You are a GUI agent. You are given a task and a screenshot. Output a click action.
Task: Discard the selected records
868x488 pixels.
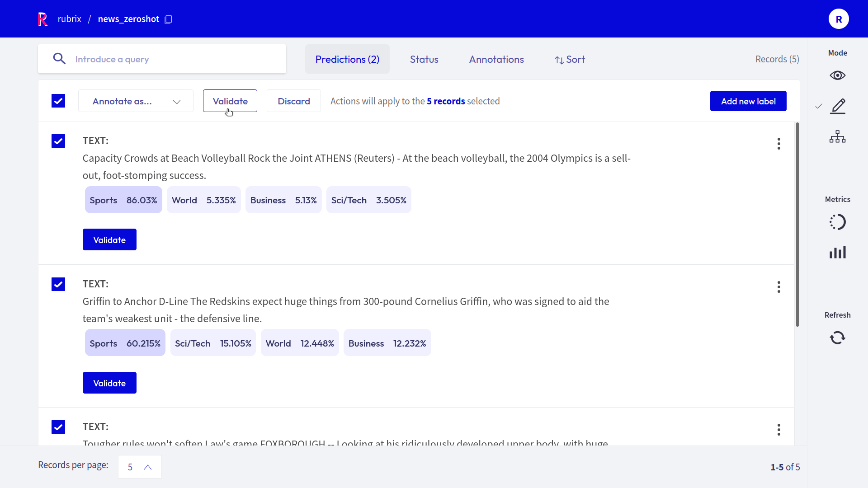(x=294, y=101)
